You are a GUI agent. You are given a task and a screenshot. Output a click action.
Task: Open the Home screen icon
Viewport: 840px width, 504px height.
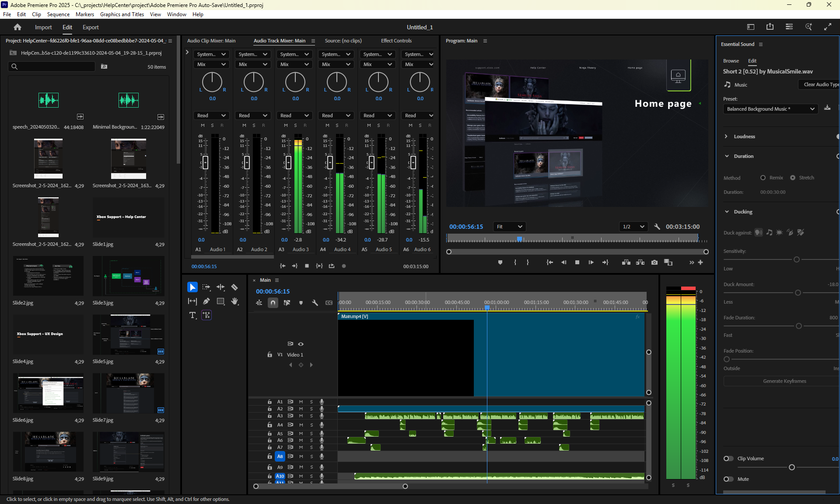[17, 27]
